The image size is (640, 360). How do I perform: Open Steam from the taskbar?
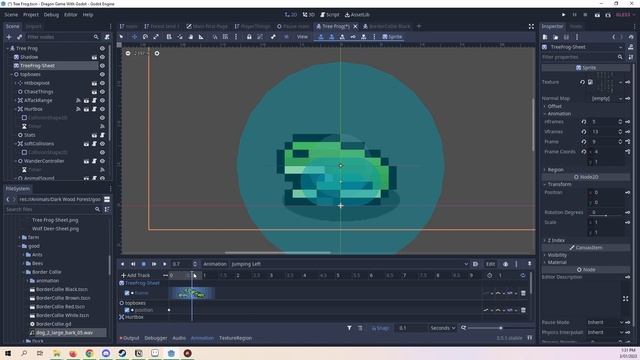point(122,353)
